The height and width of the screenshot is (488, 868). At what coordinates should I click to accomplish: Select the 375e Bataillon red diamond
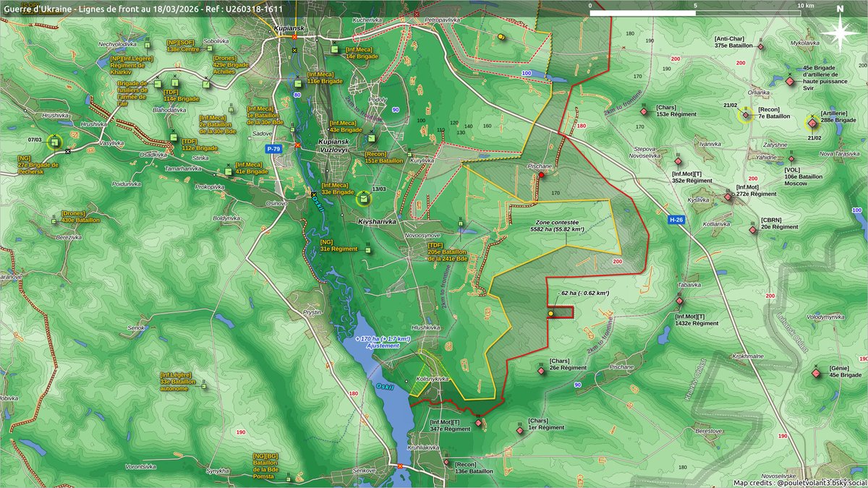760,46
